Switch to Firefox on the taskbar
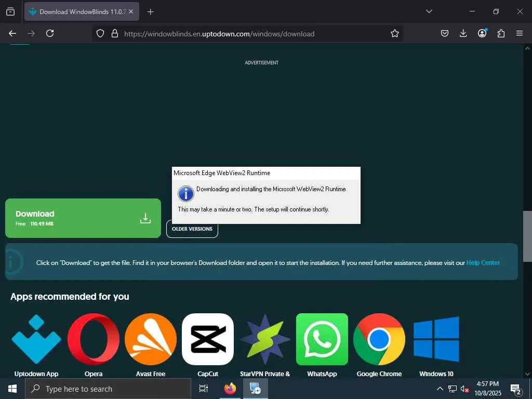532x399 pixels. tap(230, 389)
